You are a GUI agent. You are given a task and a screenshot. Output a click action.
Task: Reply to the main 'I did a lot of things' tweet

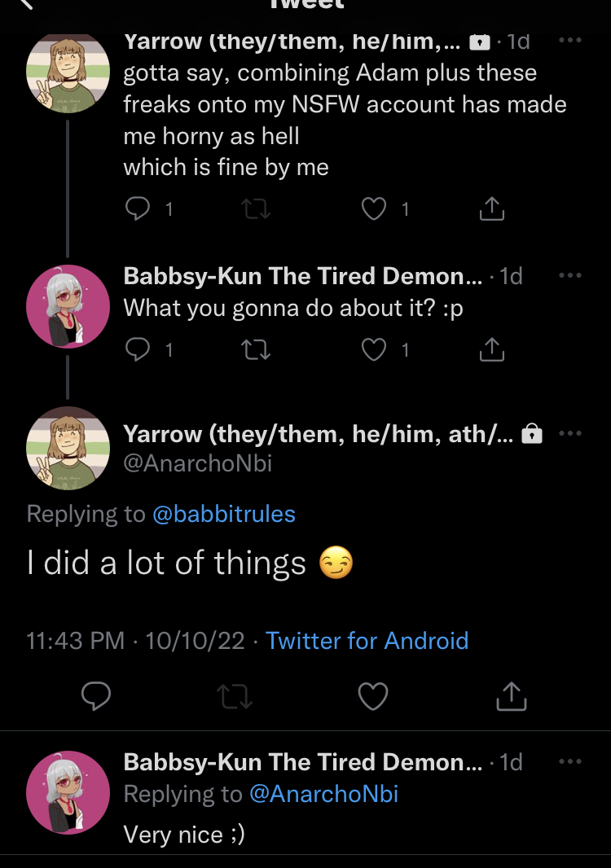(96, 696)
